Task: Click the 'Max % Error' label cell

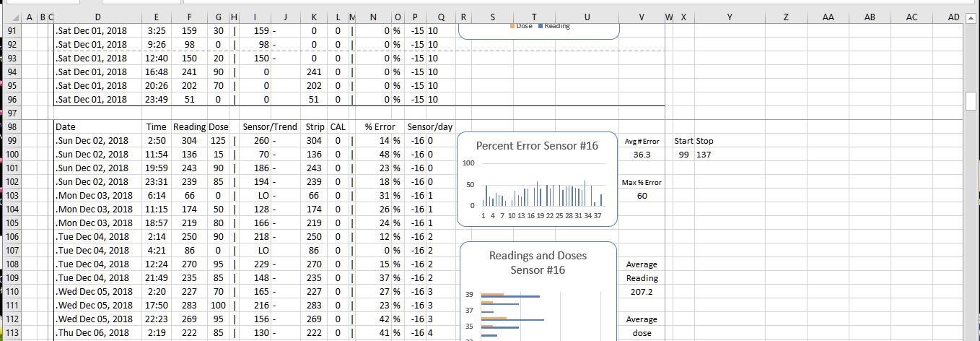Action: [642, 182]
